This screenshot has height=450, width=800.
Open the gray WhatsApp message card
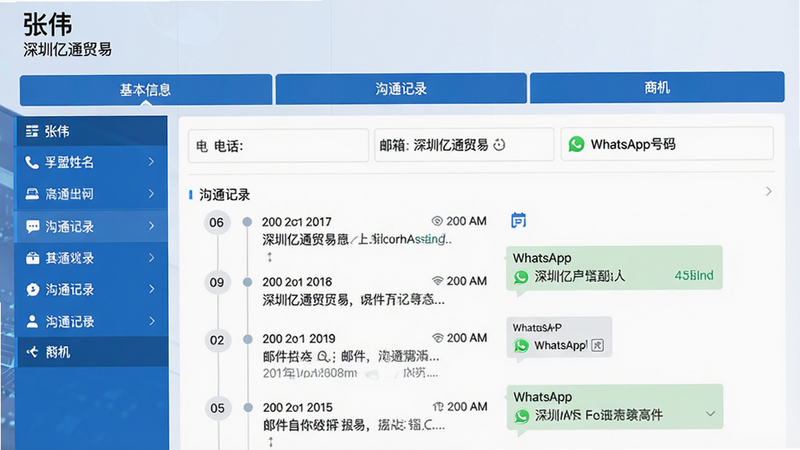559,337
